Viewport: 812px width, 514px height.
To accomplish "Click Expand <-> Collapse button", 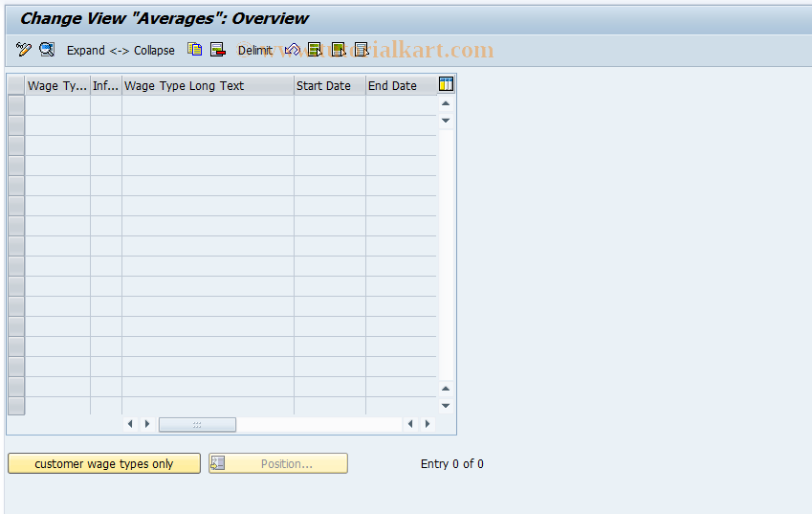I will (121, 51).
